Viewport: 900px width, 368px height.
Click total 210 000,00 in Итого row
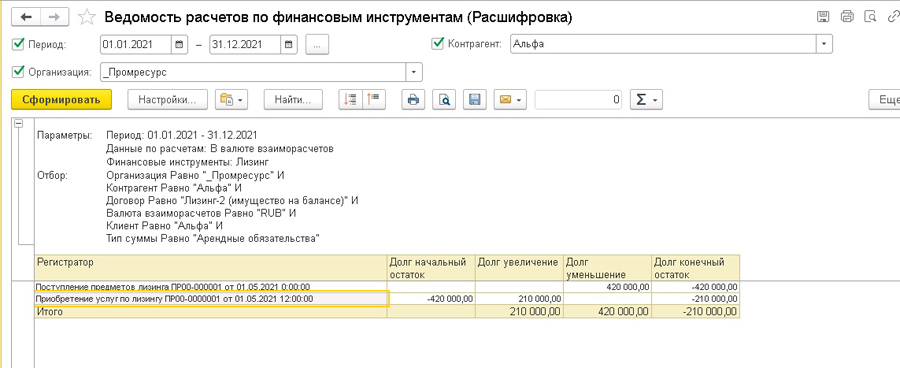click(519, 312)
